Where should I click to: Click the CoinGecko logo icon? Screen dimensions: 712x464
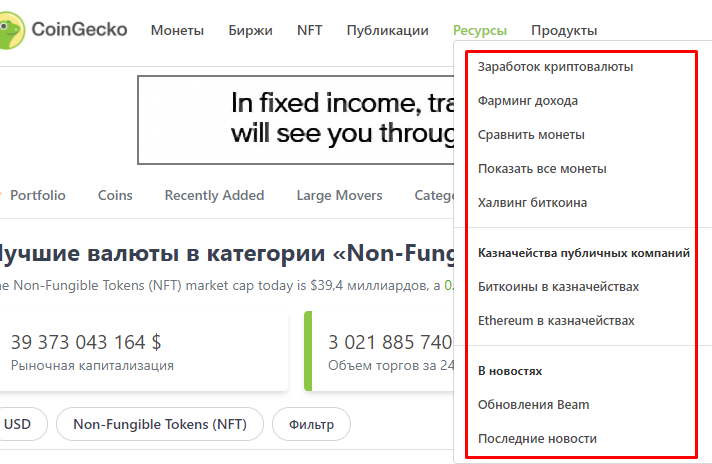12,30
